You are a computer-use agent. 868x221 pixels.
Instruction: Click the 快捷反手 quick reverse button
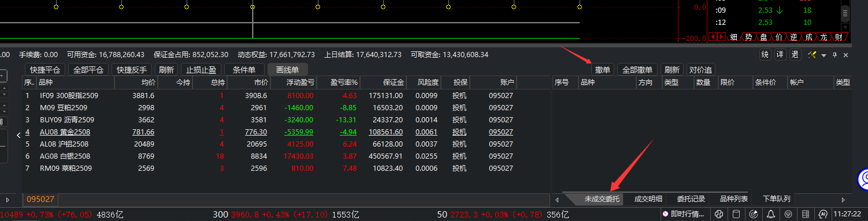(x=132, y=69)
